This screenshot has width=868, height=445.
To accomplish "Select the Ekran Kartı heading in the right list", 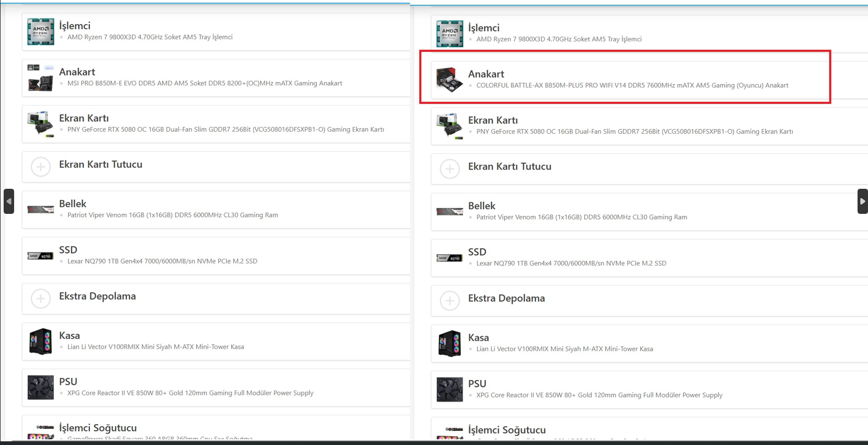I will [x=493, y=120].
